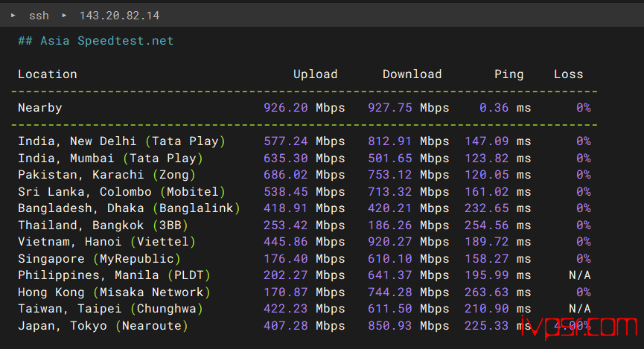Click 'Japan, Tokyo (Nearoute)' row
Image resolution: width=644 pixels, height=349 pixels.
(103, 326)
